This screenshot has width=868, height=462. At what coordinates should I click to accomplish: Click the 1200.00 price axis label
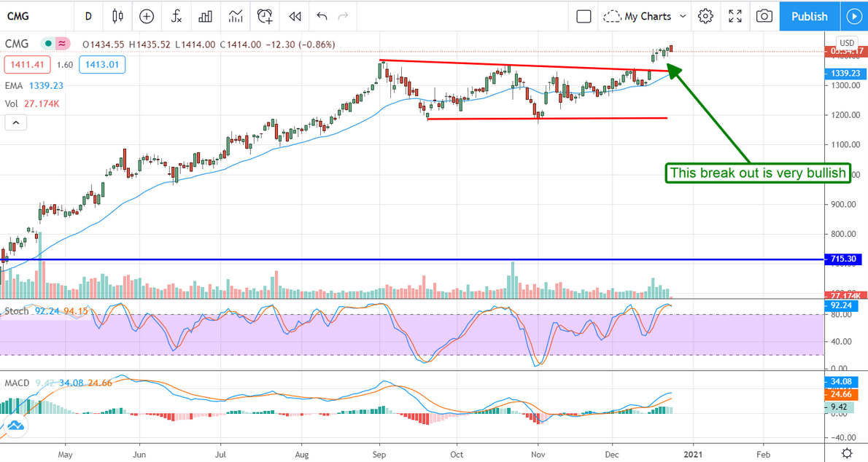pyautogui.click(x=844, y=115)
